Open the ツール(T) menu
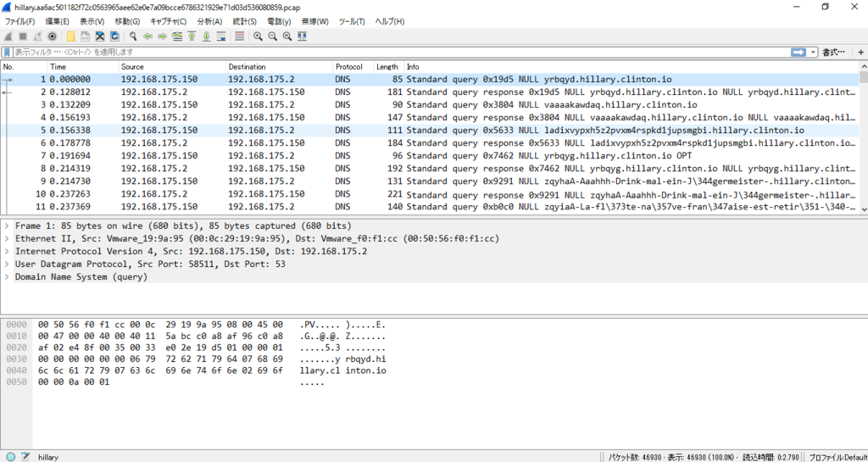 (352, 21)
